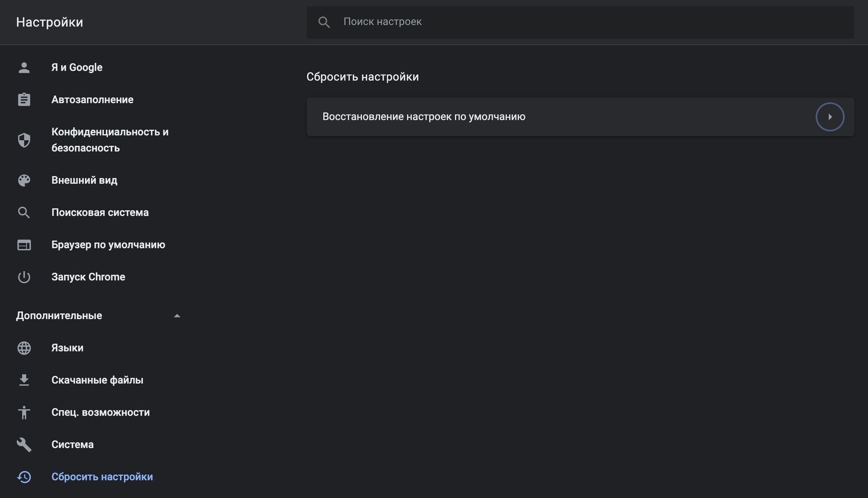Viewport: 868px width, 498px height.
Task: Select Сбросить настройки in sidebar
Action: coord(102,477)
